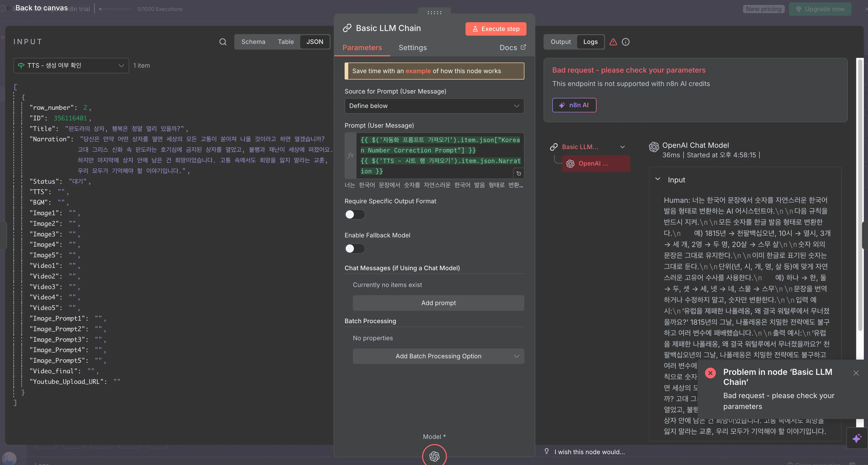Click the search icon in INPUT panel
The image size is (868, 465).
click(223, 42)
